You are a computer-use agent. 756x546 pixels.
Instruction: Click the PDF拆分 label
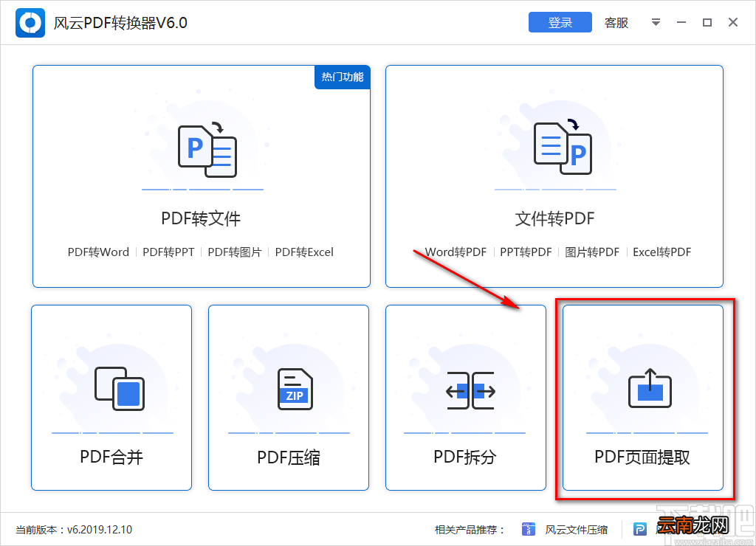(x=465, y=457)
